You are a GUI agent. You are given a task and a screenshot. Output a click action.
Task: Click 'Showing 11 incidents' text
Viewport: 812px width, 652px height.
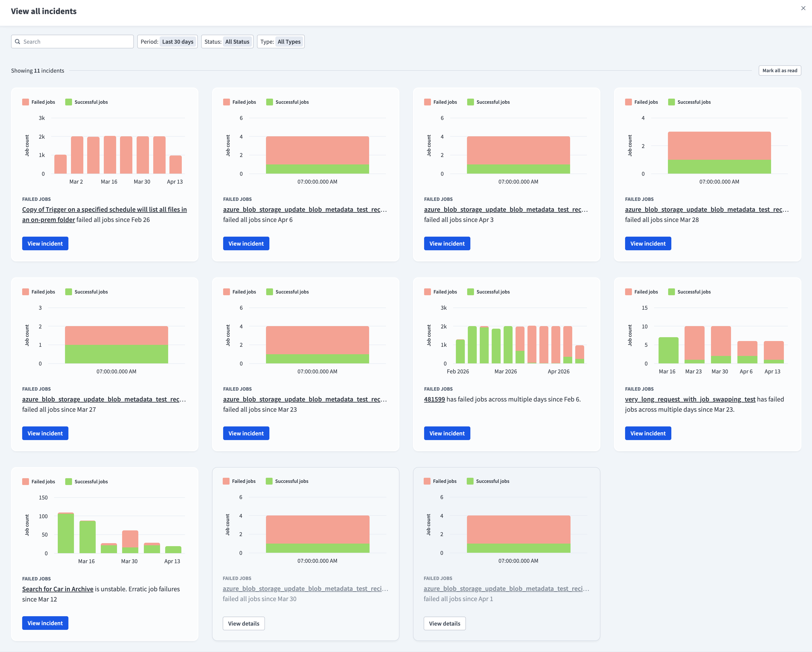tap(38, 70)
